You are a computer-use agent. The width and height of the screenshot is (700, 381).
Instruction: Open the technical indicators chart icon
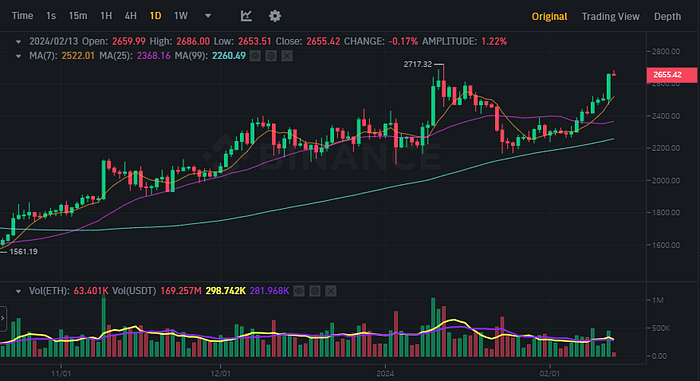click(x=246, y=16)
